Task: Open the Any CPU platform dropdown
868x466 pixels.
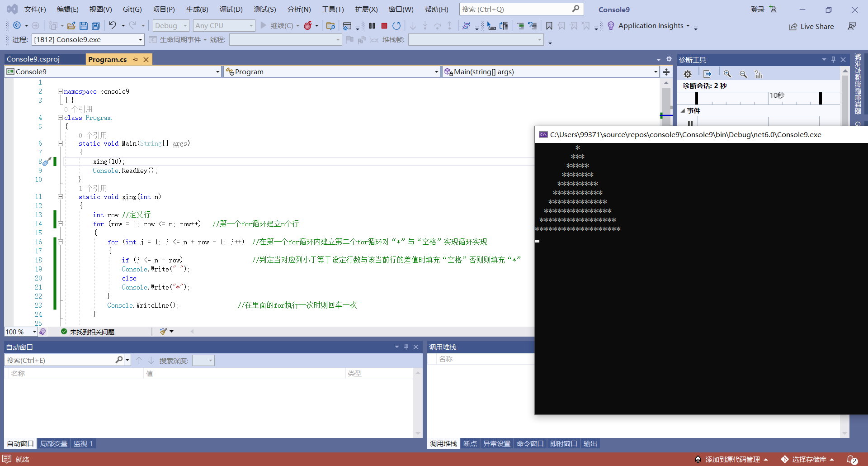Action: tap(224, 26)
